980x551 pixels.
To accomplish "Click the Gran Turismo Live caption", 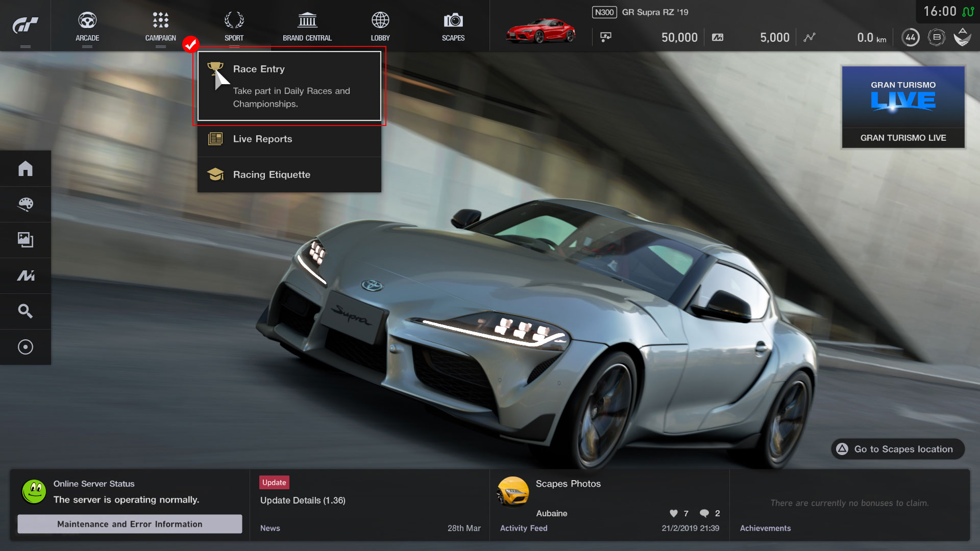I will [903, 138].
